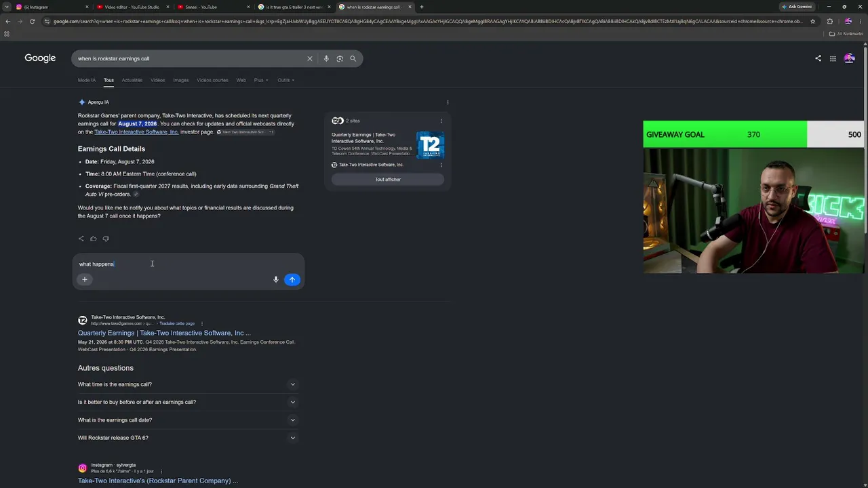
Task: Open Google Lens image search
Action: (x=340, y=59)
